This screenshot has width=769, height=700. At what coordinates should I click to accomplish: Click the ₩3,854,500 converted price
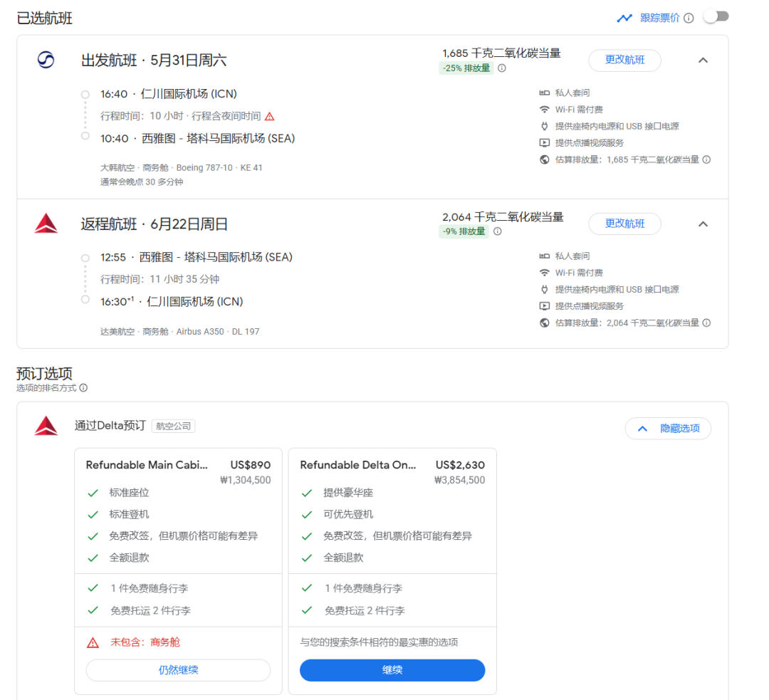pyautogui.click(x=459, y=480)
